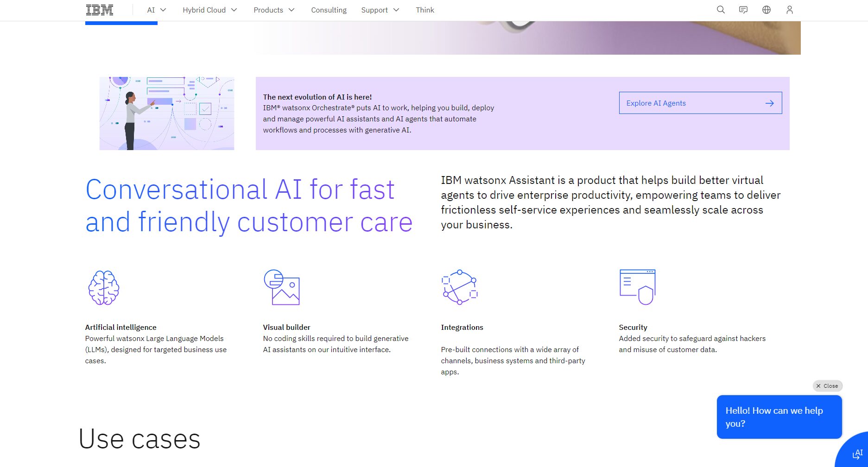Click the brain Artificial intelligence icon

pyautogui.click(x=104, y=288)
